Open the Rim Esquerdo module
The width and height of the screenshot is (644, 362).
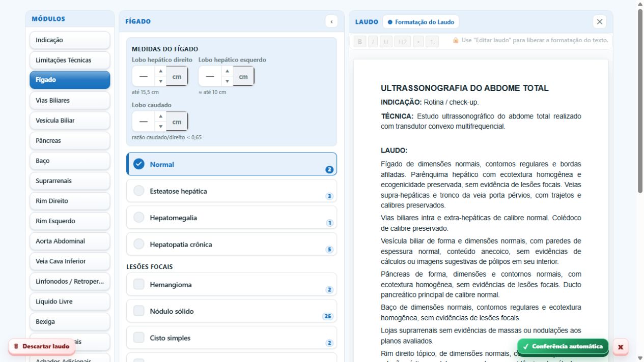[70, 221]
